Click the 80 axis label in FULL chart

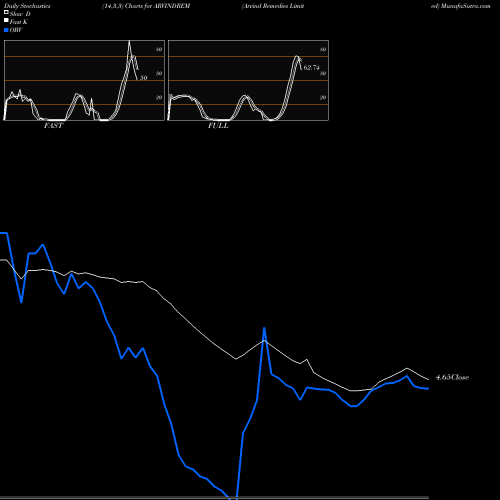coord(323,49)
